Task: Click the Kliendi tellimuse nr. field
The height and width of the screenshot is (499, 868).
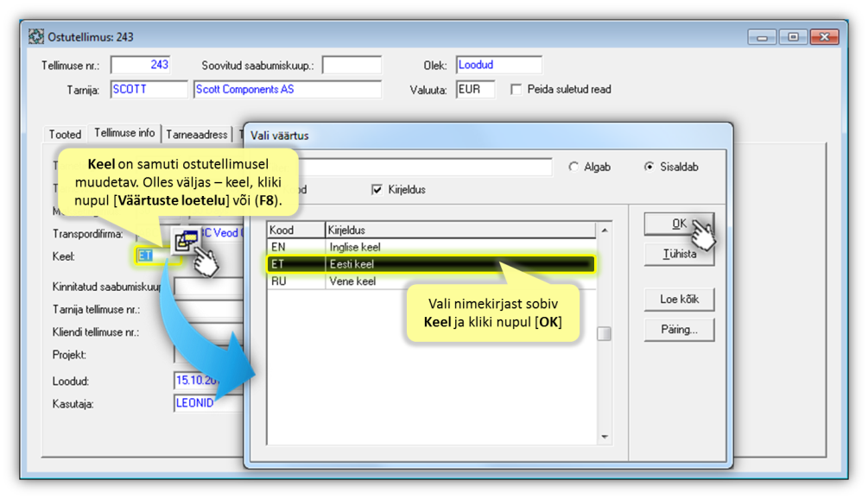Action: [x=208, y=332]
